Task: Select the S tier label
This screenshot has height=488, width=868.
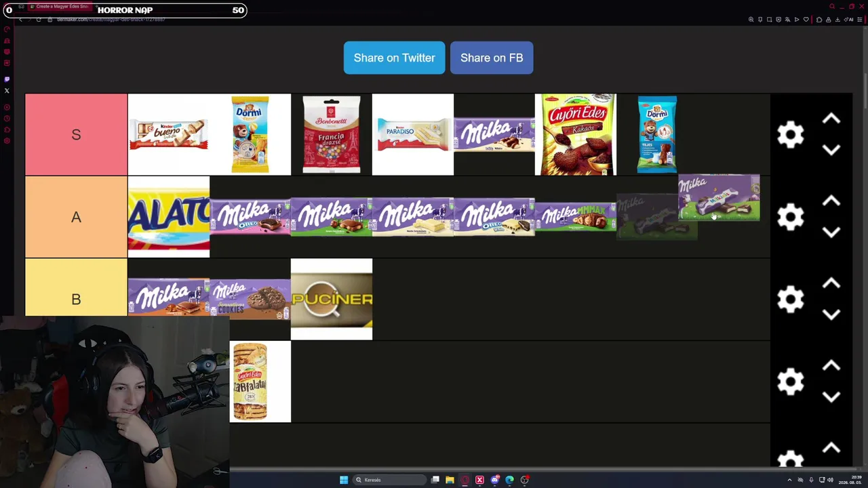Action: click(x=76, y=134)
